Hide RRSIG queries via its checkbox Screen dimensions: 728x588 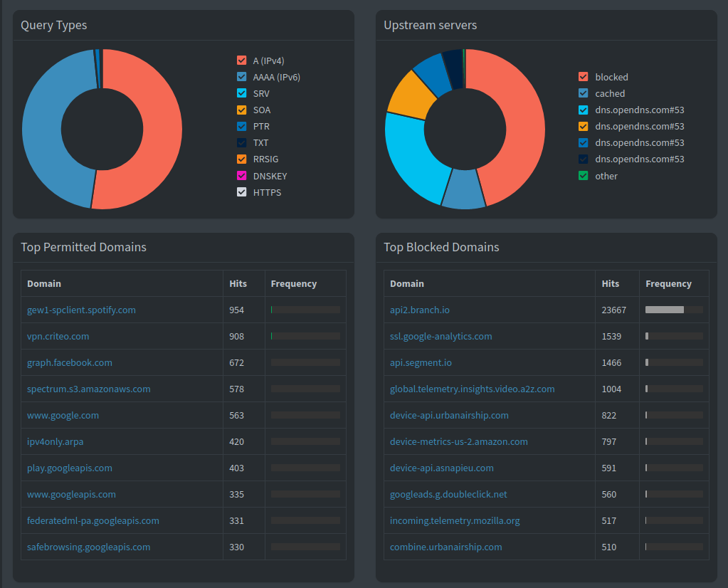241,159
